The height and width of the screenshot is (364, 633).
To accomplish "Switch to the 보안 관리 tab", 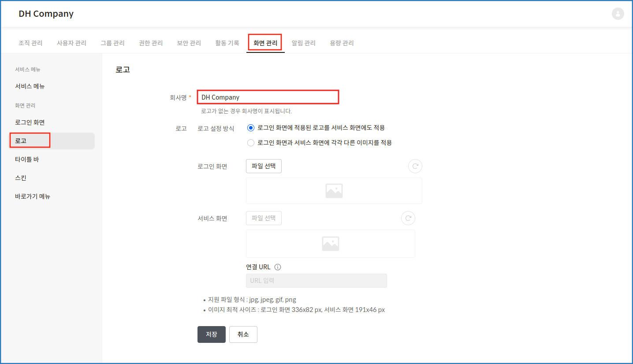I will point(189,43).
